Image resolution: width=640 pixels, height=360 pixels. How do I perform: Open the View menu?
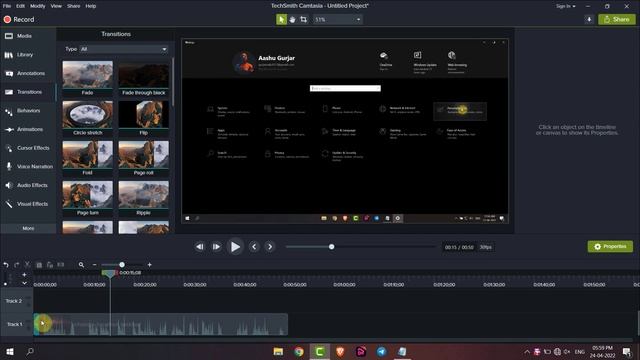(56, 6)
